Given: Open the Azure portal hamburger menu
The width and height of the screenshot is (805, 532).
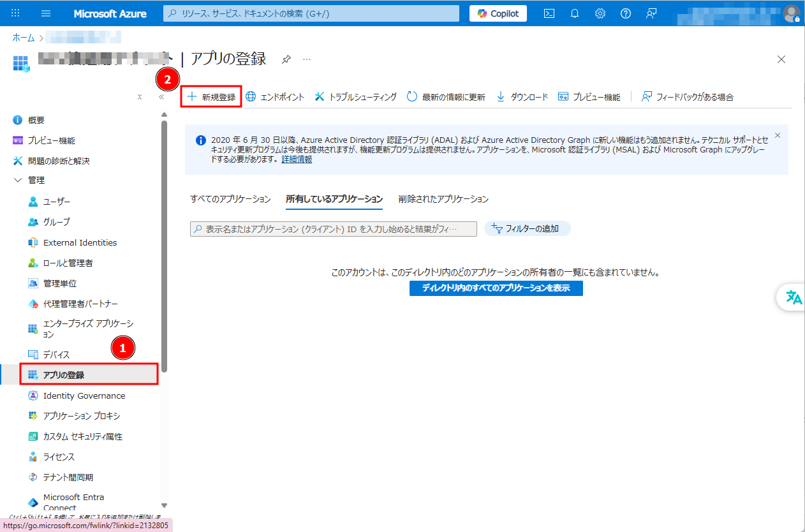Looking at the screenshot, I should [46, 13].
